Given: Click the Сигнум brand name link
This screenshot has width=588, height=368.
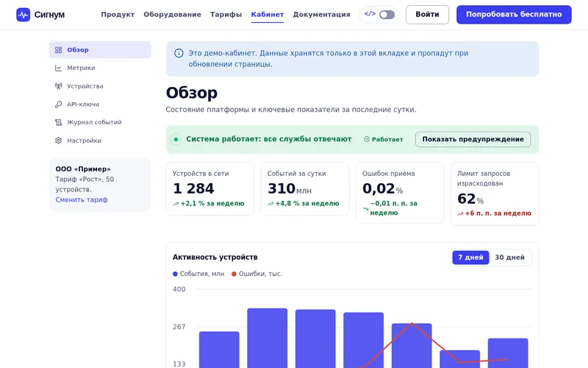Looking at the screenshot, I should pos(49,15).
